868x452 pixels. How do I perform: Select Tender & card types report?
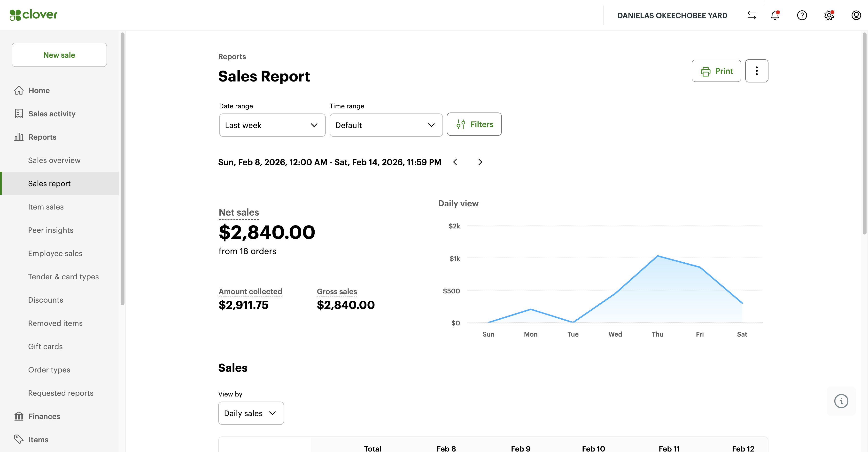click(63, 277)
